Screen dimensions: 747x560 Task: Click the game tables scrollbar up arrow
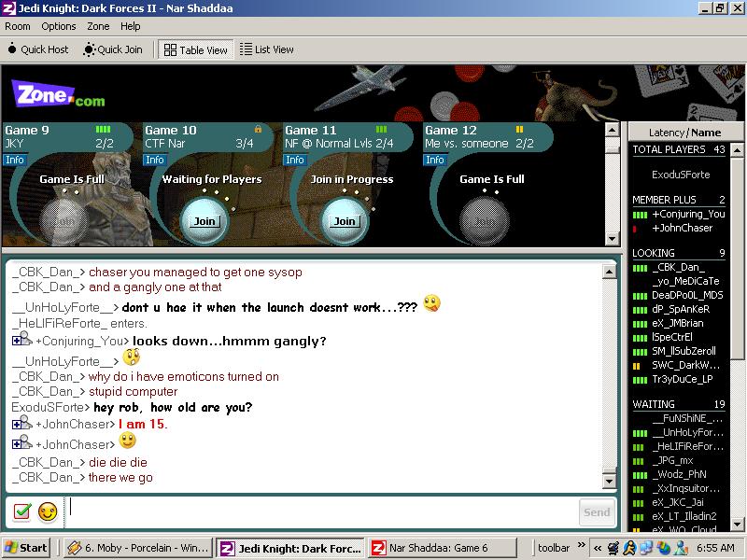[x=612, y=130]
